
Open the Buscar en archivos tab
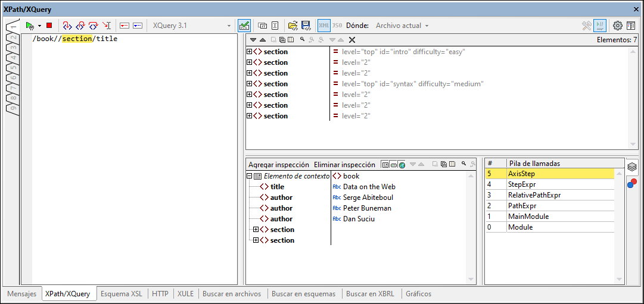point(232,294)
